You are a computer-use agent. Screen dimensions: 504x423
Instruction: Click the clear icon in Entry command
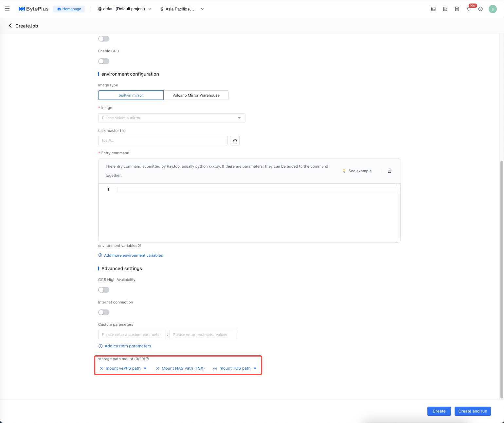(x=389, y=171)
